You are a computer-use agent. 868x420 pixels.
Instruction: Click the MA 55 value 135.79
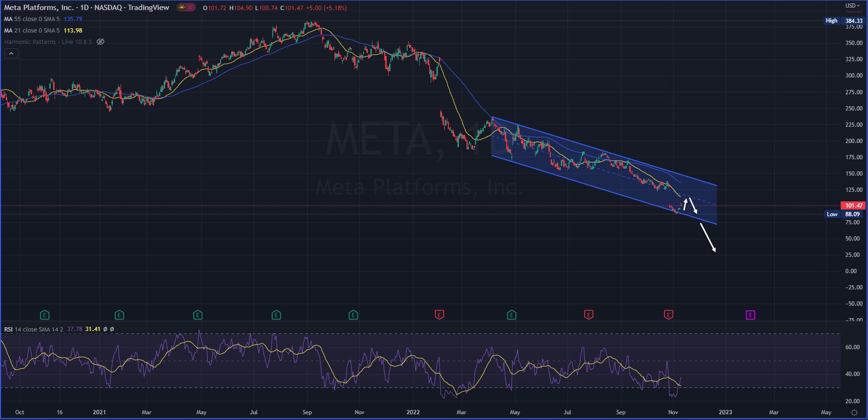(x=73, y=19)
